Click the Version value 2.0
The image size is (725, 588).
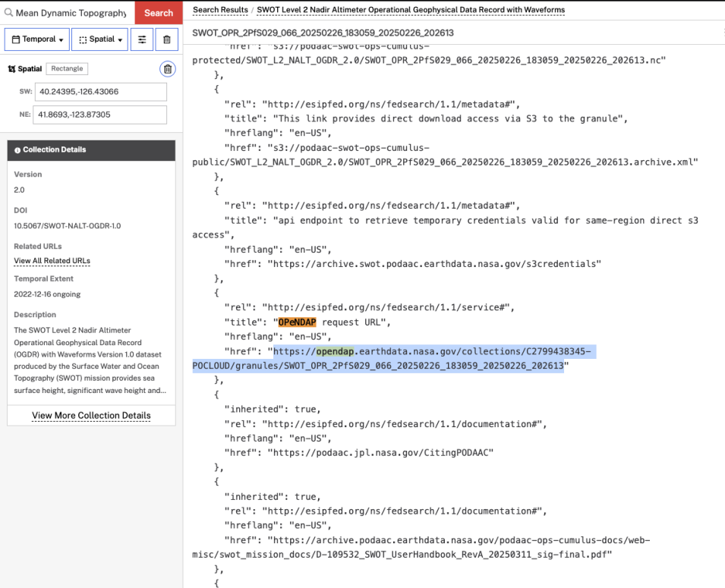point(19,190)
